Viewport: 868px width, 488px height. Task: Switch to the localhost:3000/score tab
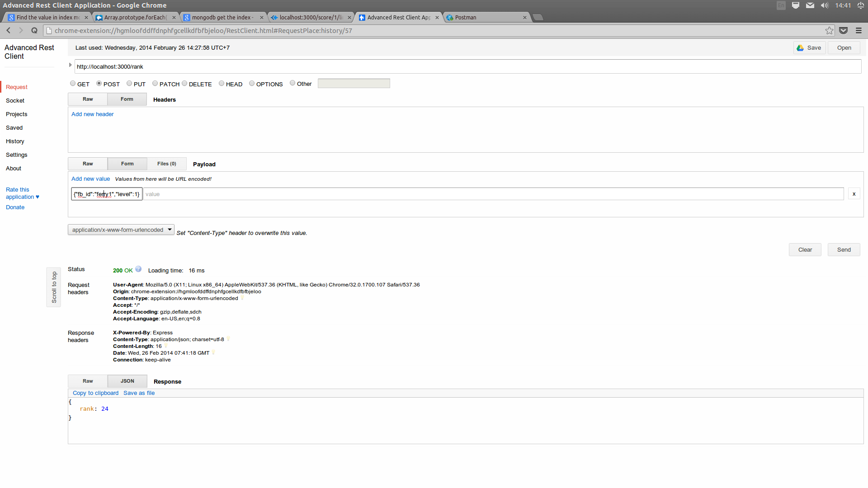click(311, 18)
